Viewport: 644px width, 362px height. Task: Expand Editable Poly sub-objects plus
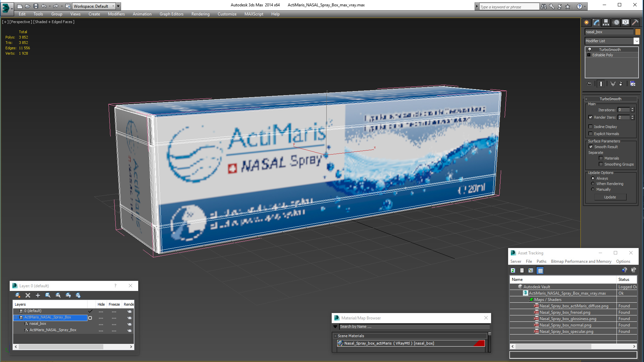tap(589, 55)
